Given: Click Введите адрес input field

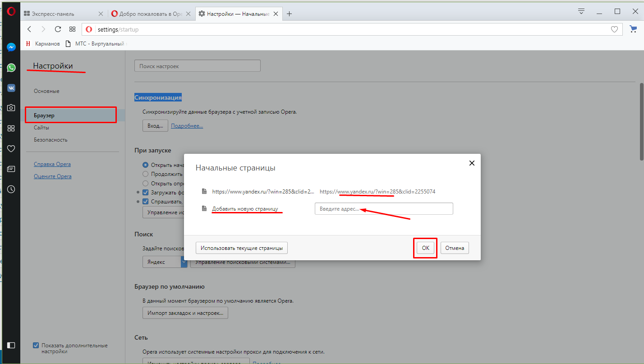Looking at the screenshot, I should (x=384, y=209).
